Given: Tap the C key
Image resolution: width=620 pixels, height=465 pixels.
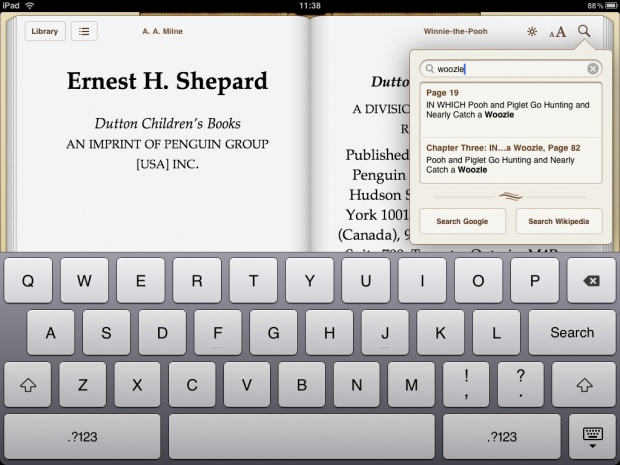Looking at the screenshot, I should click(x=192, y=384).
